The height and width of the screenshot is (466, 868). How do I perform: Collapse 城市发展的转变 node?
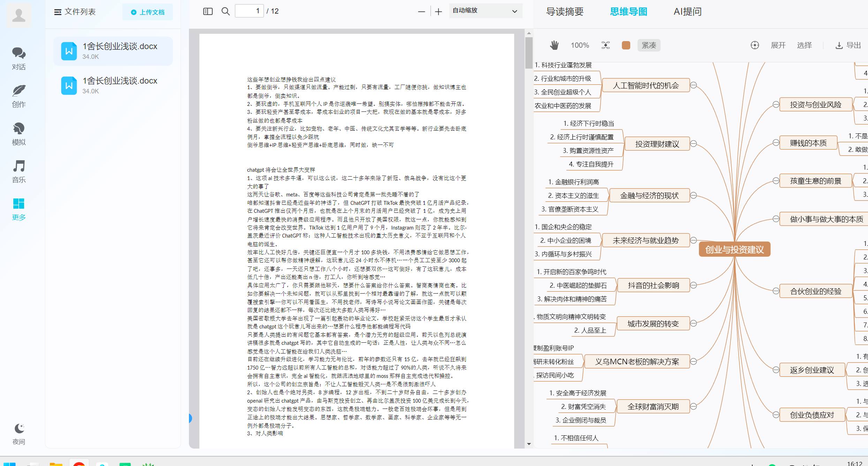[694, 323]
